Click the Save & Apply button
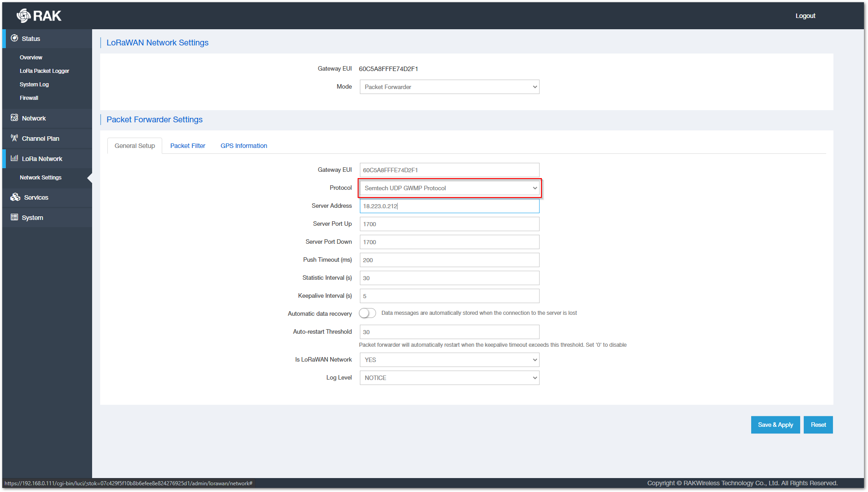Viewport: 868px width, 492px height. (775, 425)
